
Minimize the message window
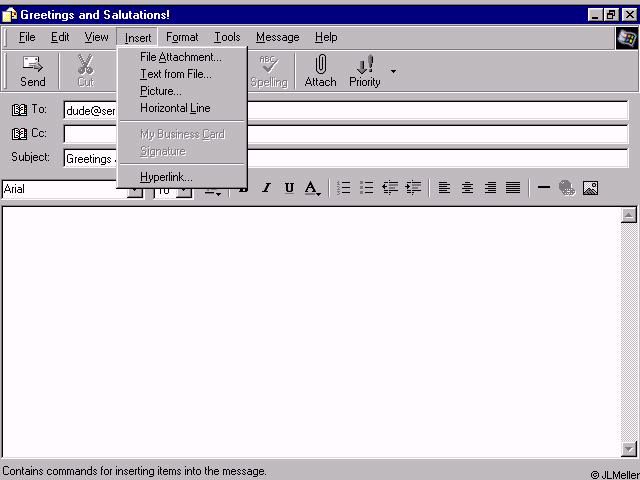click(x=595, y=15)
